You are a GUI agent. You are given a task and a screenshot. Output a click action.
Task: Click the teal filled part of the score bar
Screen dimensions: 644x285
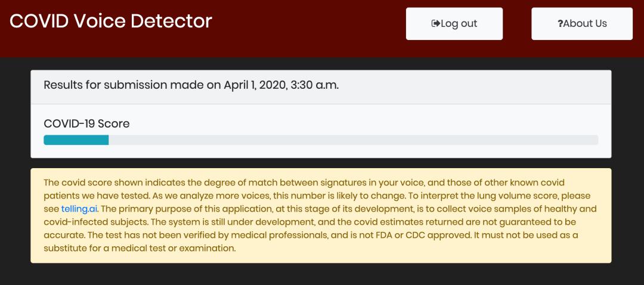(x=76, y=140)
